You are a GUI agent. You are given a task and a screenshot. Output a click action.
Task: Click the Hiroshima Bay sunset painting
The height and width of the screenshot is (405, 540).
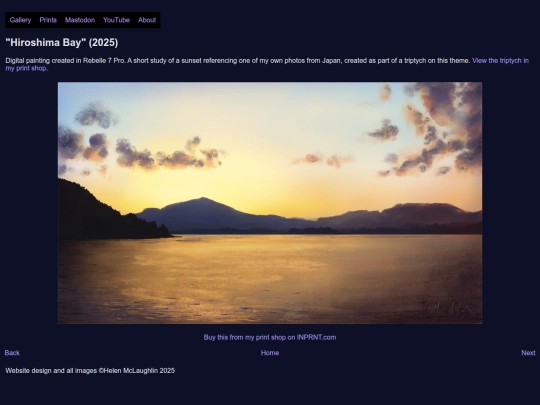click(270, 203)
